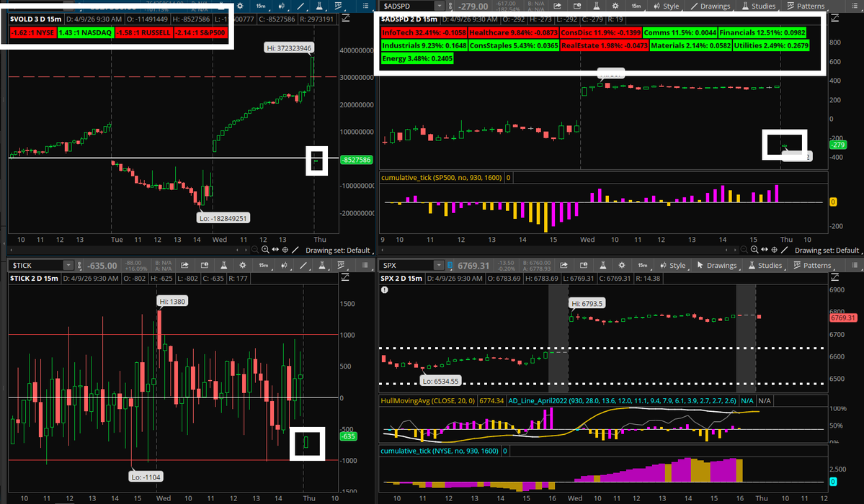Image resolution: width=864 pixels, height=504 pixels.
Task: Click the symbol link icon next to $ADSPD
Action: click(450, 6)
